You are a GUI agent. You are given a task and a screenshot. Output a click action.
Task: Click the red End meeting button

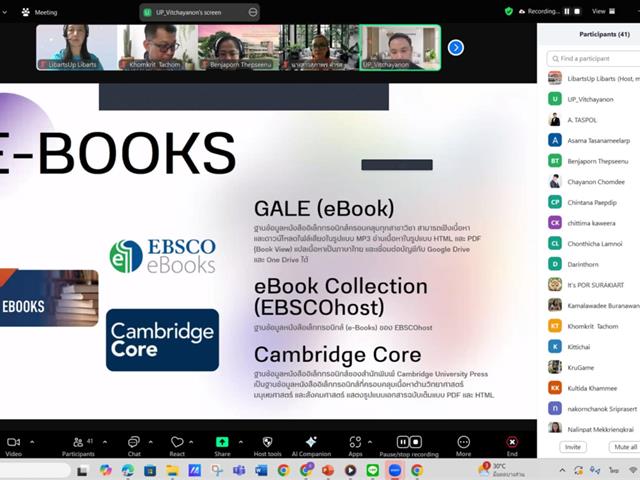tap(512, 442)
